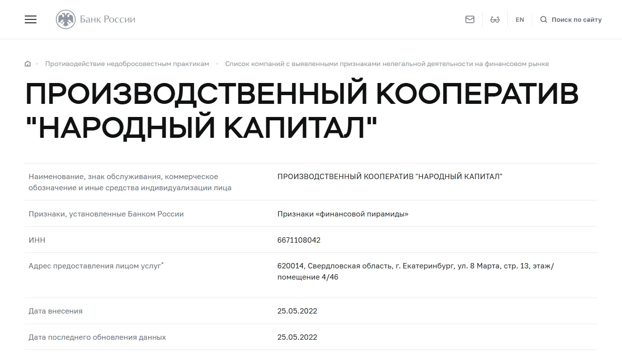Click the "Дата внесения" row label
The width and height of the screenshot is (622, 364).
pyautogui.click(x=55, y=311)
